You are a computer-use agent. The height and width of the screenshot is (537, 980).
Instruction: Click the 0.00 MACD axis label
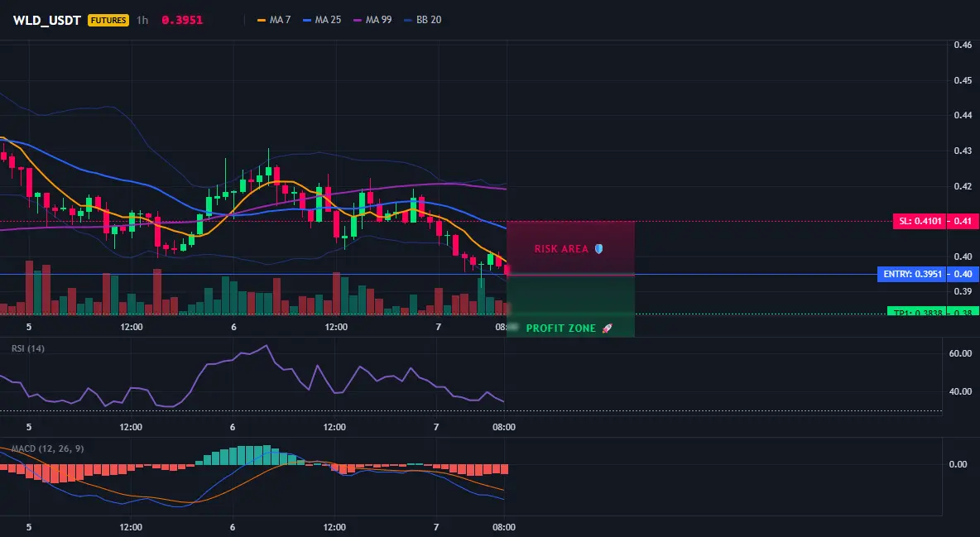pyautogui.click(x=958, y=464)
